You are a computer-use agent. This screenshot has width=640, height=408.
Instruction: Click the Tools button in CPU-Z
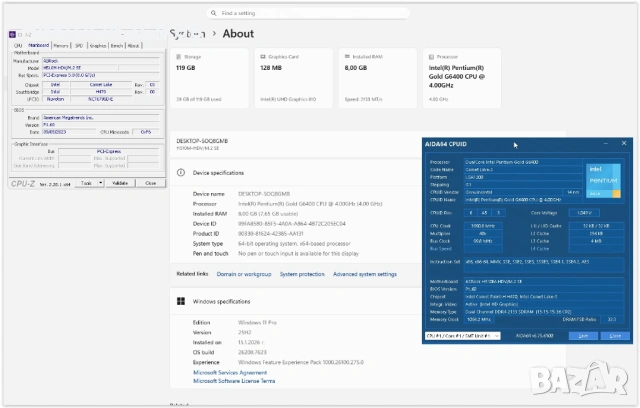(x=86, y=183)
